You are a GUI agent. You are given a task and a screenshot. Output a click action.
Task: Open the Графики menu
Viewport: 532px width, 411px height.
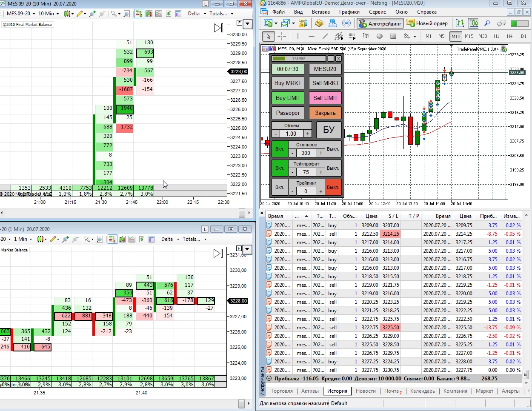(349, 12)
